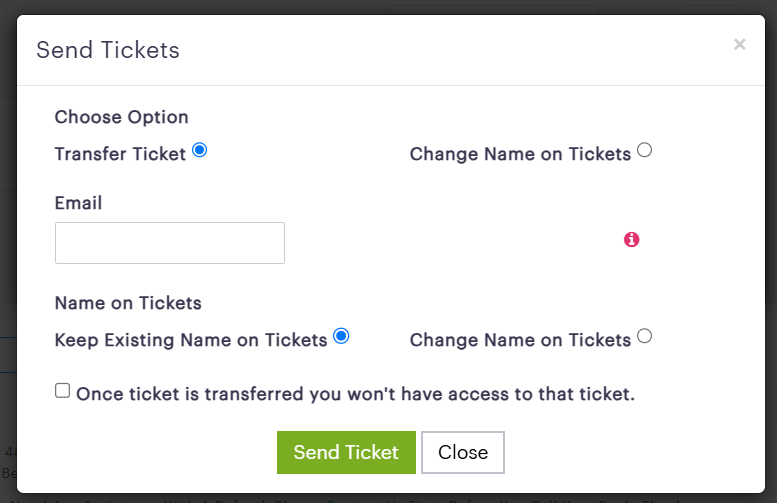Click Change Name on Tickets label under Choose Option
Image resolution: width=777 pixels, height=503 pixels.
click(x=520, y=154)
